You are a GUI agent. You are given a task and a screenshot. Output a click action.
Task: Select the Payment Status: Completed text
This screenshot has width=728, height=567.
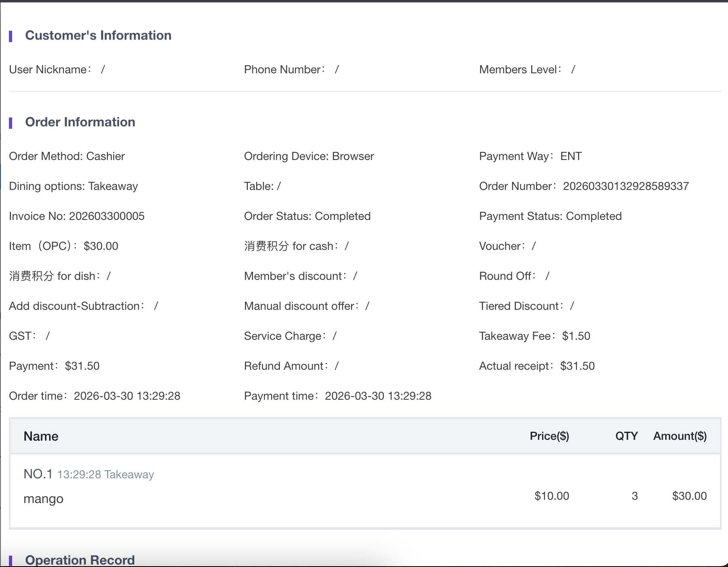550,216
